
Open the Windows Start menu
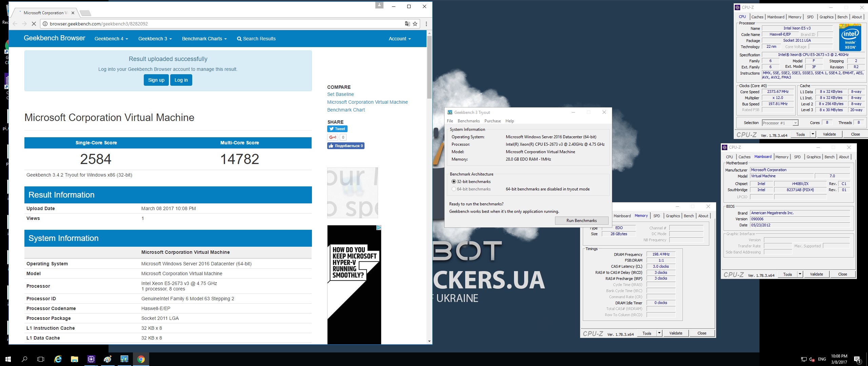[x=8, y=359]
